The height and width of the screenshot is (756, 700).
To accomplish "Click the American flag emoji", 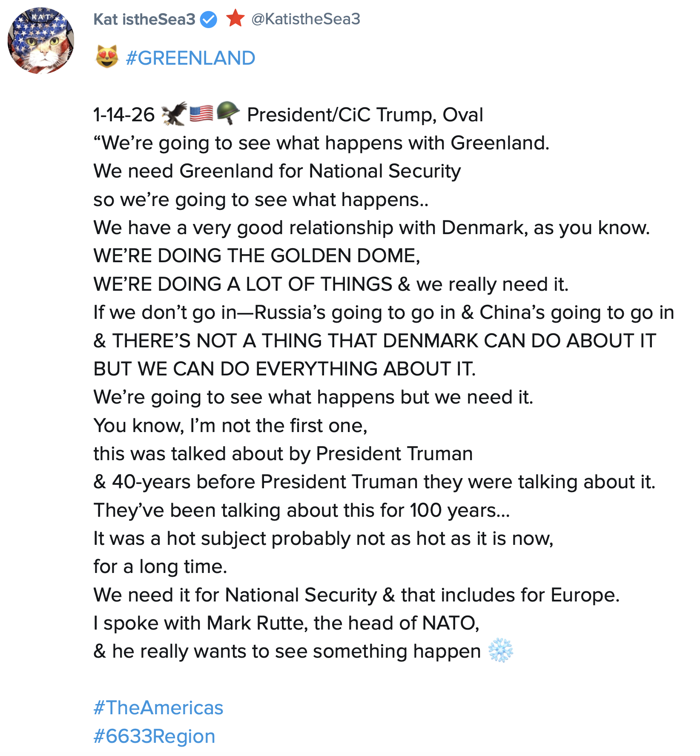I will 201,114.
